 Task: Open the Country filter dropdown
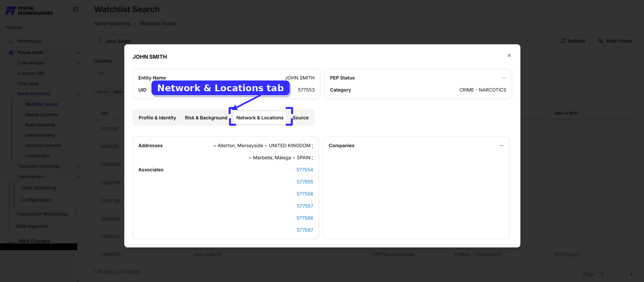tap(109, 73)
